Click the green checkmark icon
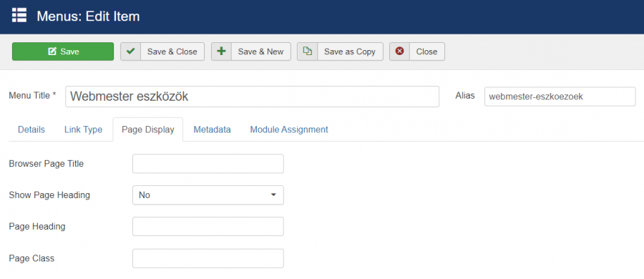The height and width of the screenshot is (279, 644). pos(131,52)
